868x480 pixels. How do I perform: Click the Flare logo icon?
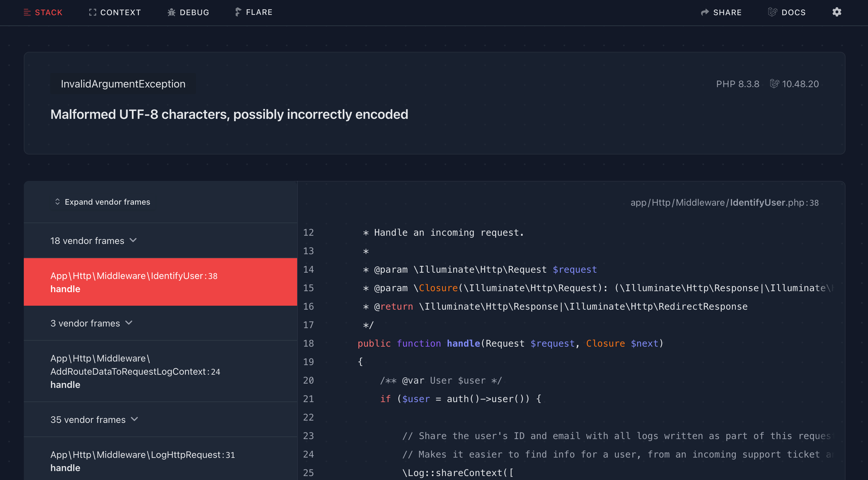coord(238,12)
